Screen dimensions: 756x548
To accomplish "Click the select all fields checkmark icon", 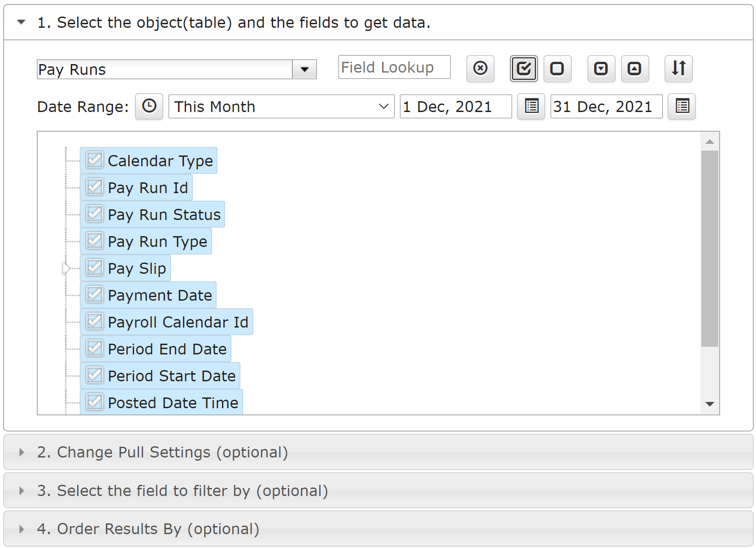I will coord(524,69).
